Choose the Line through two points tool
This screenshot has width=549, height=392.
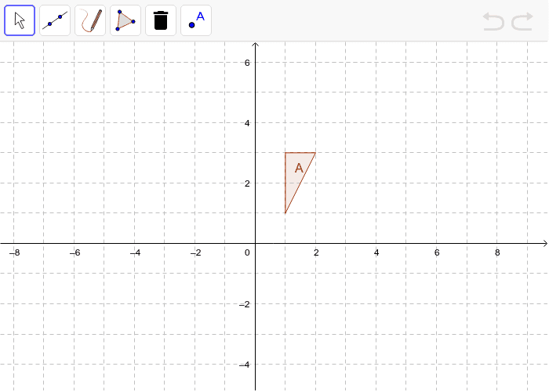coord(55,20)
